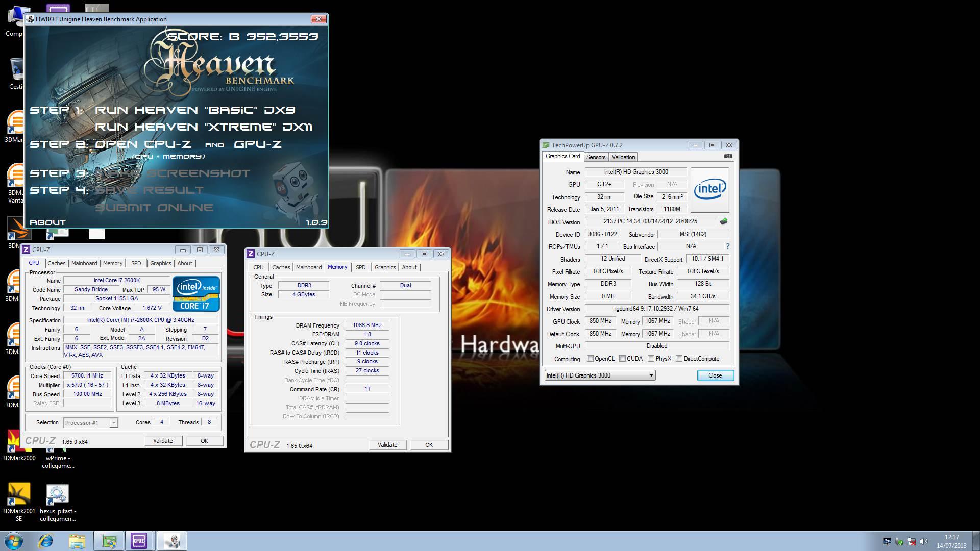The image size is (980, 551).
Task: Click OK in left CPU-Z window
Action: tap(204, 441)
